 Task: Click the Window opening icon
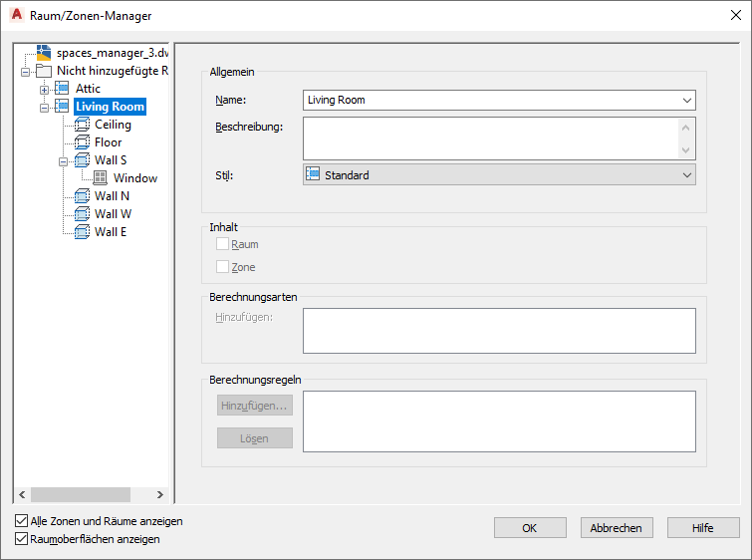[x=101, y=178]
